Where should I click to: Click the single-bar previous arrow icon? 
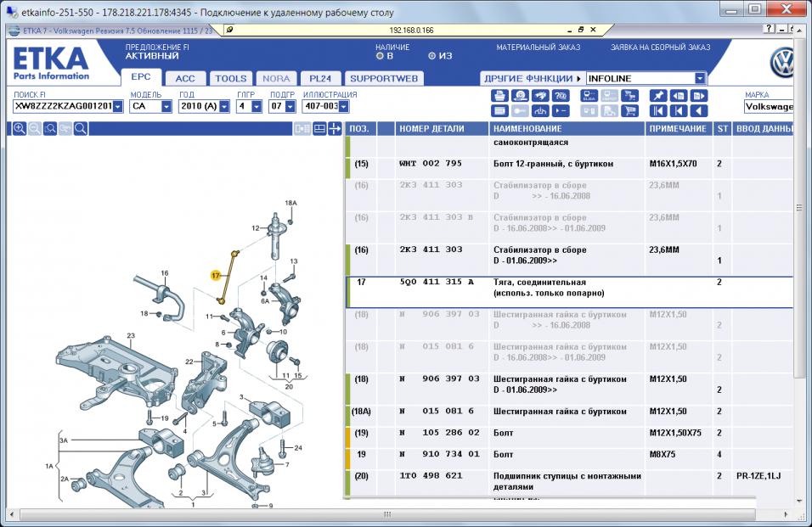[679, 110]
